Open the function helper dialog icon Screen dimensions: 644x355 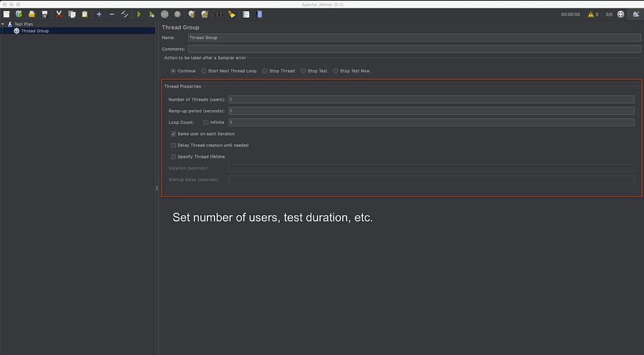[246, 14]
